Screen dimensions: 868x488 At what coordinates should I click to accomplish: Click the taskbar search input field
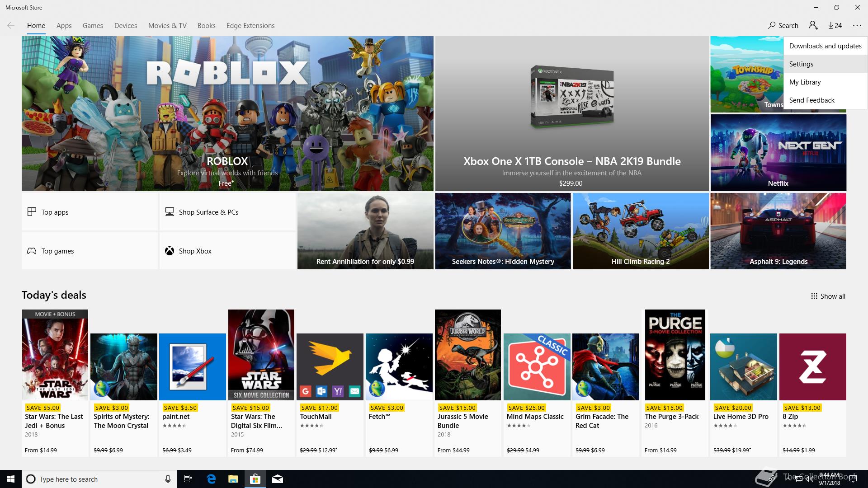pos(99,479)
